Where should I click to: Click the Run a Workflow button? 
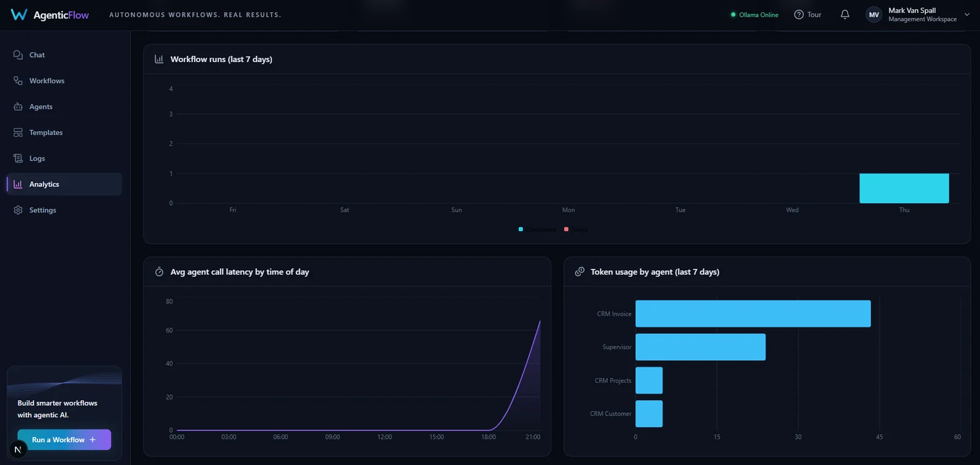point(64,440)
